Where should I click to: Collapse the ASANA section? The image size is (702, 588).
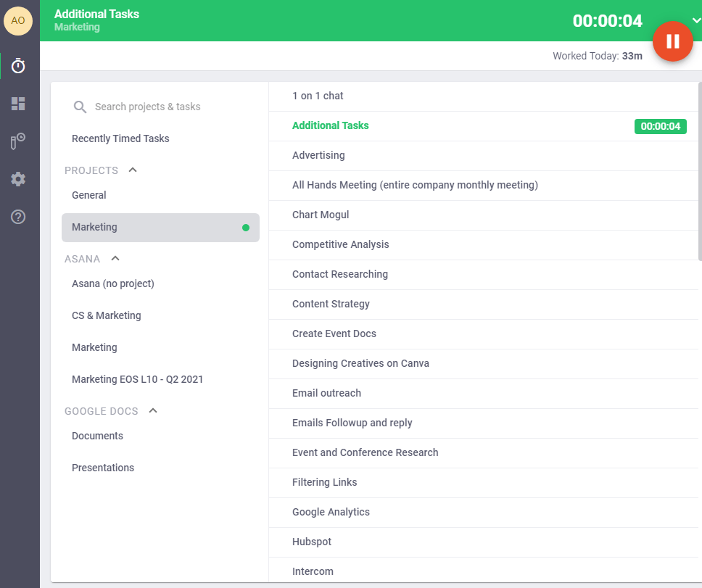[x=115, y=259]
